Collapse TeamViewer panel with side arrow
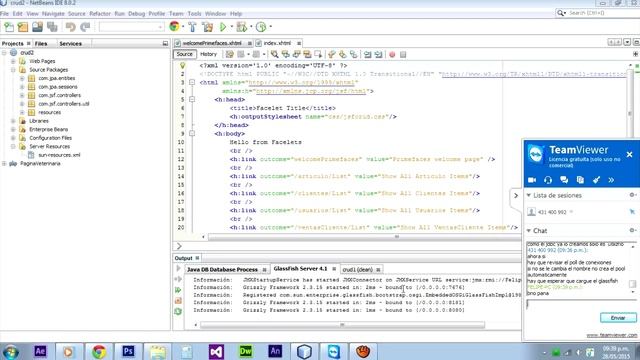This screenshot has width=640, height=360. click(516, 196)
